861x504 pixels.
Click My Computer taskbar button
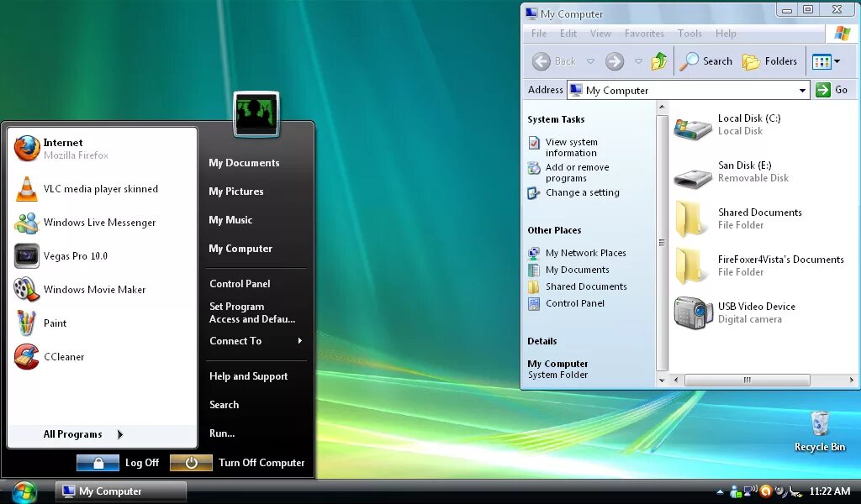point(121,491)
